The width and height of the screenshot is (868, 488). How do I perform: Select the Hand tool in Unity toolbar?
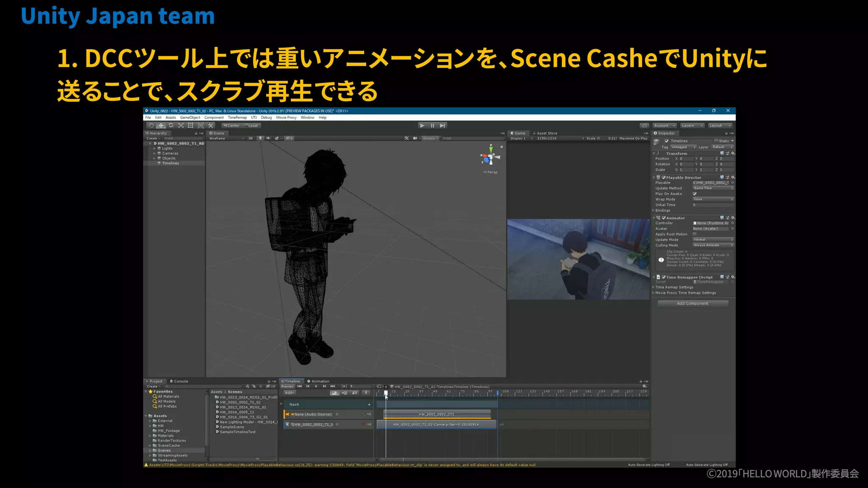click(151, 125)
